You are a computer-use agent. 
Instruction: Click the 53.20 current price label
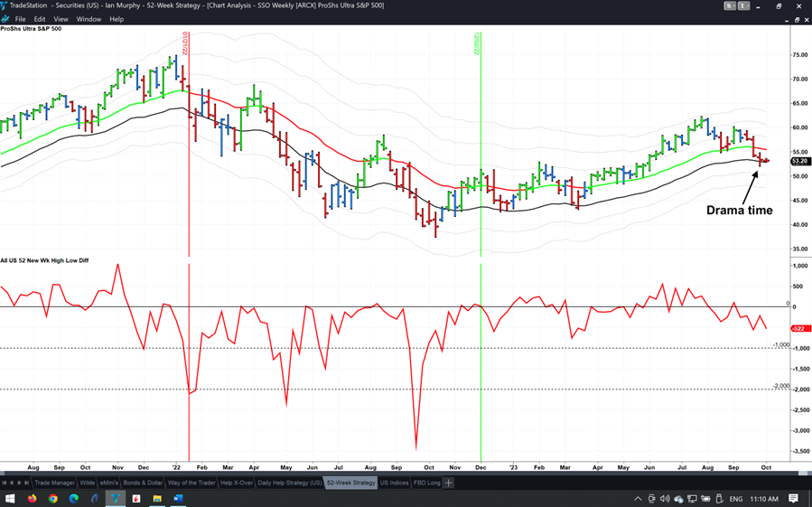(798, 161)
